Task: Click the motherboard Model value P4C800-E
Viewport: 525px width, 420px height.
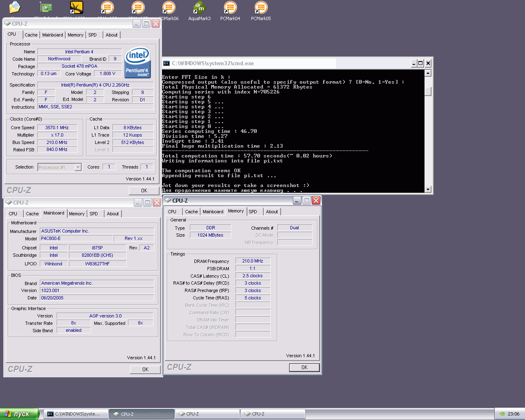Action: (76, 239)
